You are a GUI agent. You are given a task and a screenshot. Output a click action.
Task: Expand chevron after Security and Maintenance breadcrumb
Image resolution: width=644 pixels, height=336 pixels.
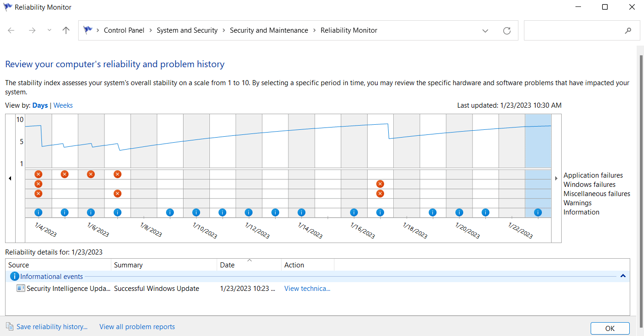(x=315, y=30)
